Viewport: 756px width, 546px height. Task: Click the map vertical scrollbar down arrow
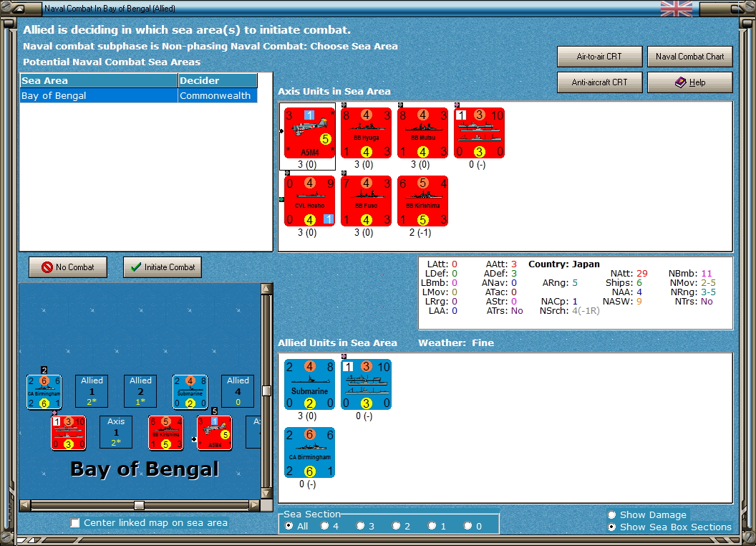266,494
